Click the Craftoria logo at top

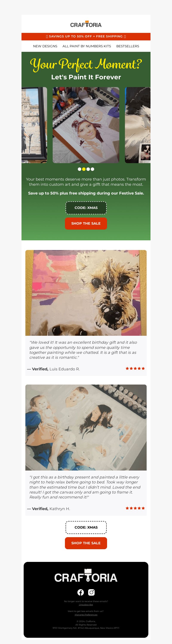coord(86,24)
